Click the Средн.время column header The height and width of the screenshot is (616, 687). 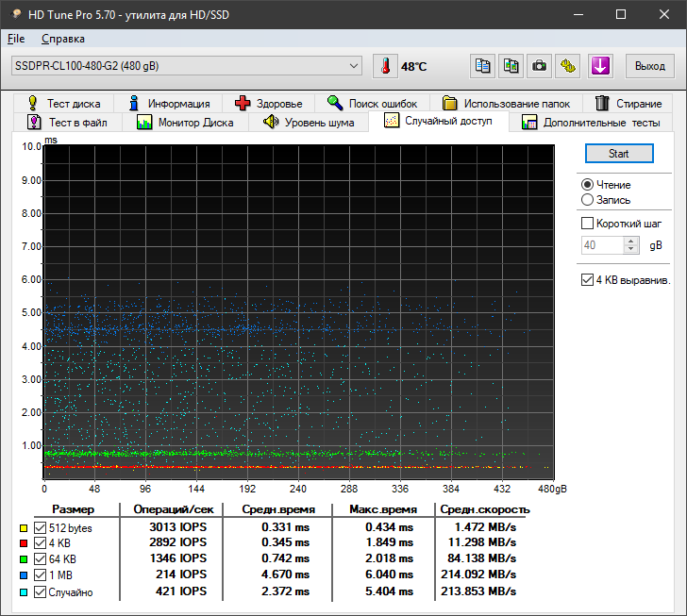[x=278, y=509]
